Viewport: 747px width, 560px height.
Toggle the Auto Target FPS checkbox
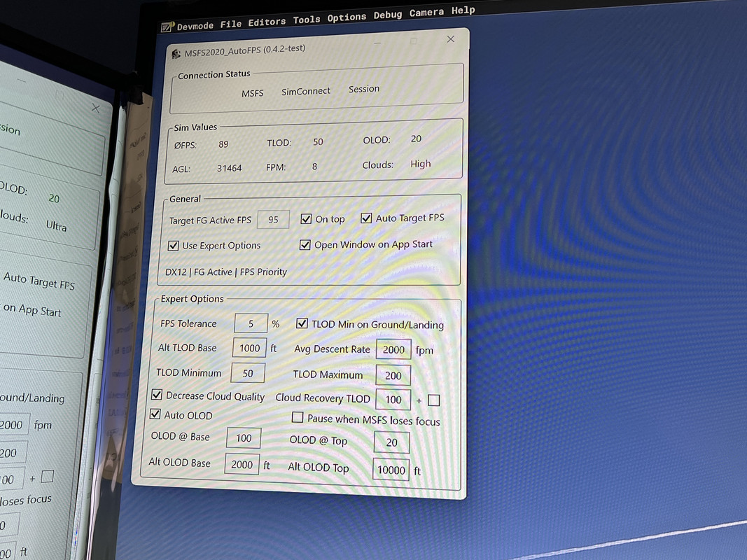pos(366,218)
